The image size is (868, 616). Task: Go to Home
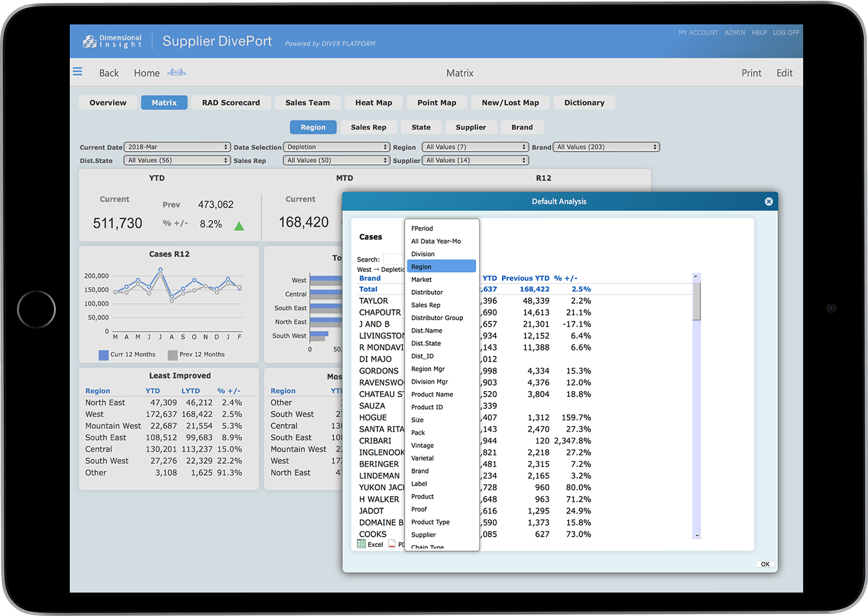(147, 73)
